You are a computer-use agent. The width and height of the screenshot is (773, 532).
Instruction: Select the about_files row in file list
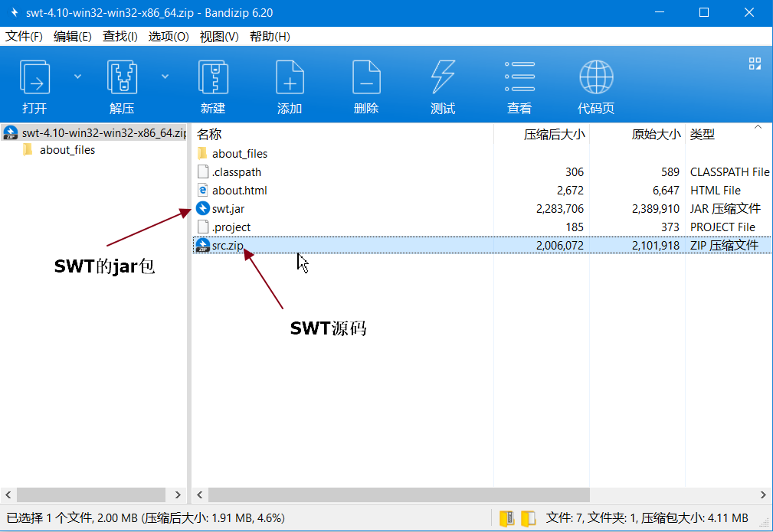click(482, 154)
